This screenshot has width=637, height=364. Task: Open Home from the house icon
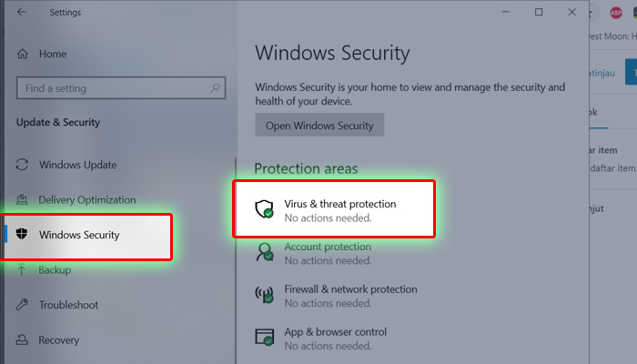23,54
